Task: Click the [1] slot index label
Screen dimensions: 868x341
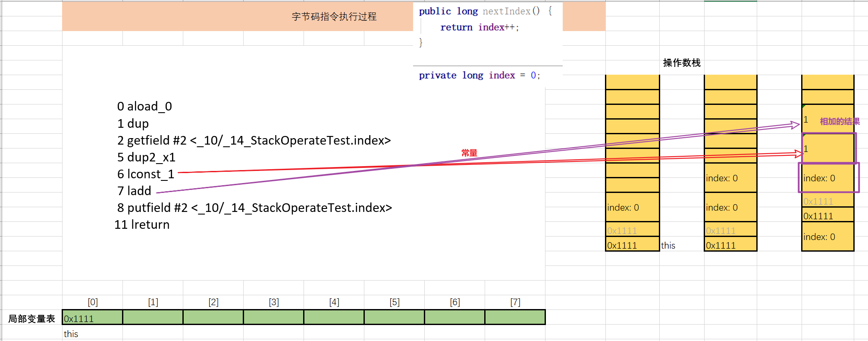Action: (x=153, y=302)
